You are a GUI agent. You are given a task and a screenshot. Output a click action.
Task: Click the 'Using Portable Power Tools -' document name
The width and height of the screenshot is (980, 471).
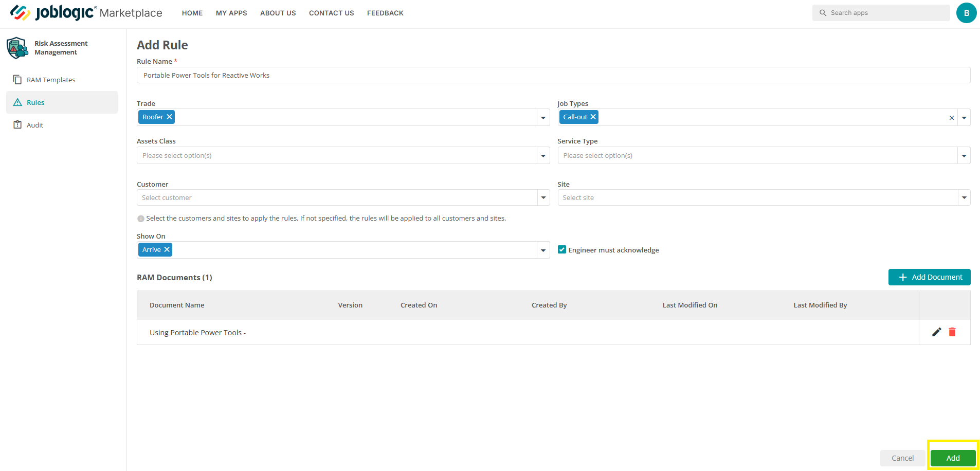198,333
